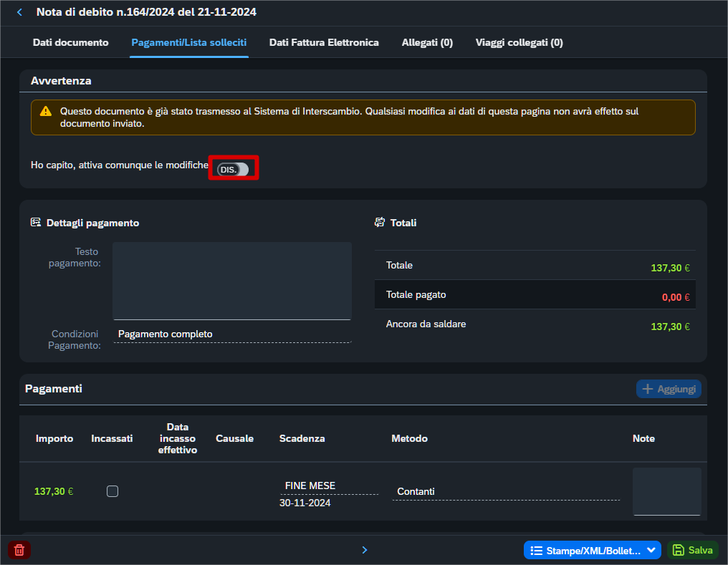The height and width of the screenshot is (565, 728).
Task: Click the Totale value 137,30 €
Action: (670, 268)
